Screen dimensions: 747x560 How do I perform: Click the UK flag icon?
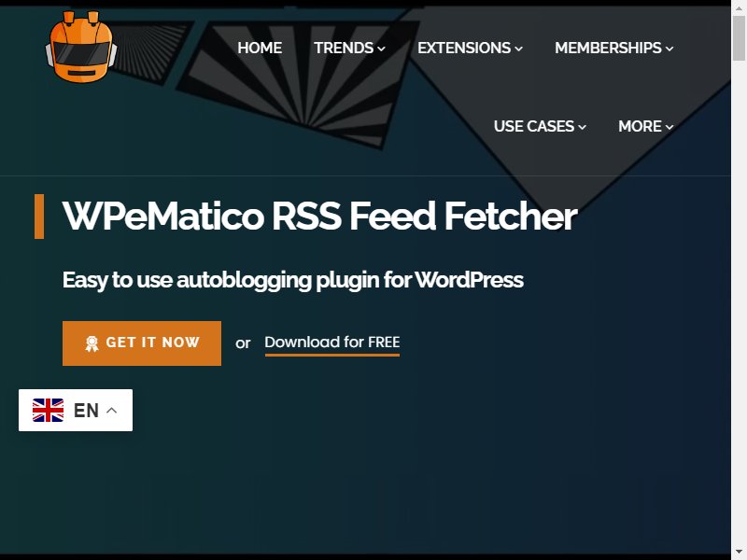(x=48, y=410)
